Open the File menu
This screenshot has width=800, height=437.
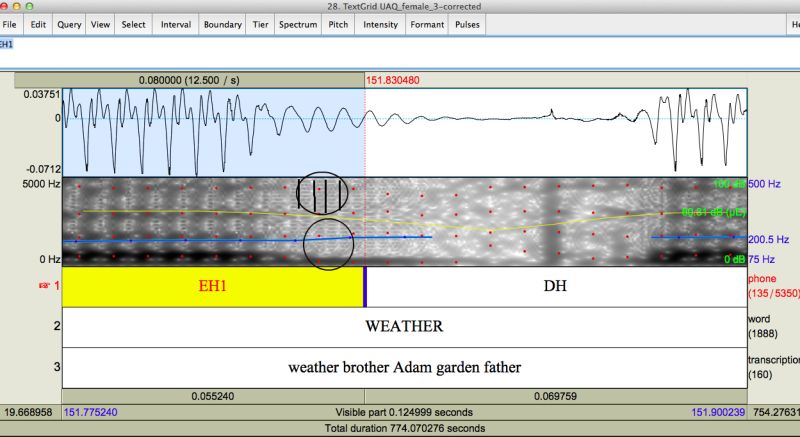10,24
